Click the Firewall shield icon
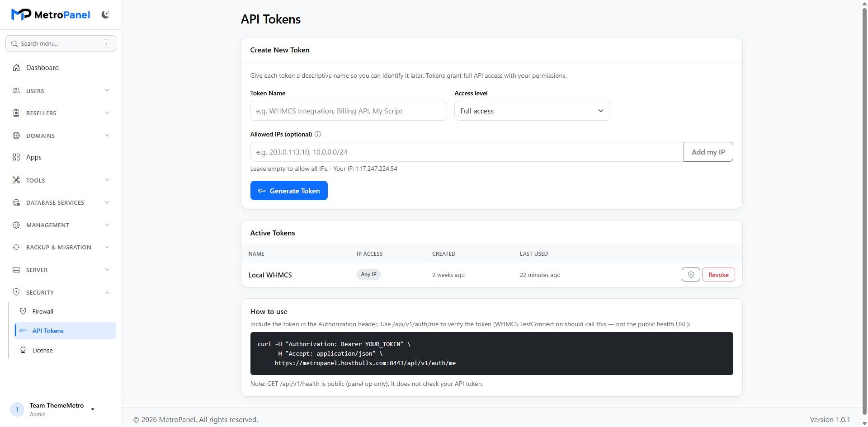Image resolution: width=868 pixels, height=427 pixels. click(x=23, y=311)
